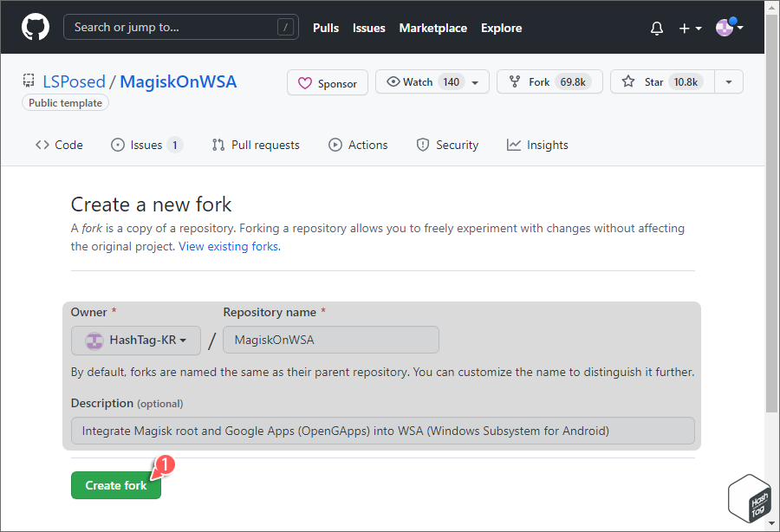Switch to the Pull requests tab
780x532 pixels.
coord(255,145)
